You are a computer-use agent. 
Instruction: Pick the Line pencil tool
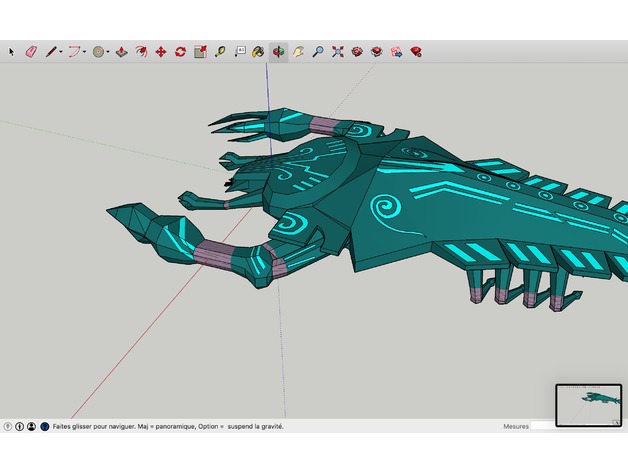point(49,51)
